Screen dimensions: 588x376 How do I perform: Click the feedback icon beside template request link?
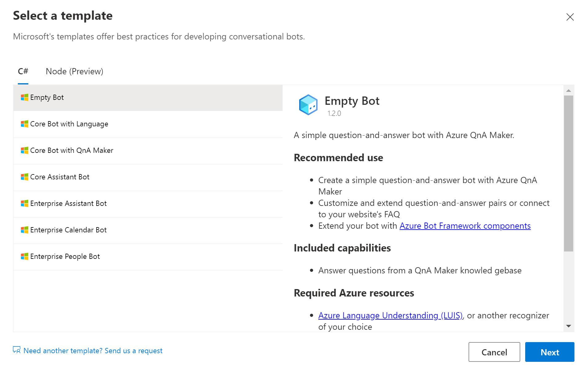[17, 350]
